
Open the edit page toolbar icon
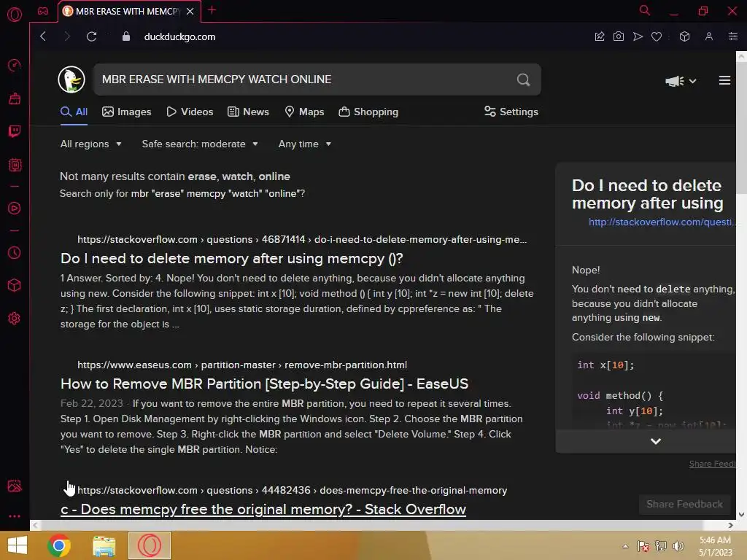(x=600, y=36)
